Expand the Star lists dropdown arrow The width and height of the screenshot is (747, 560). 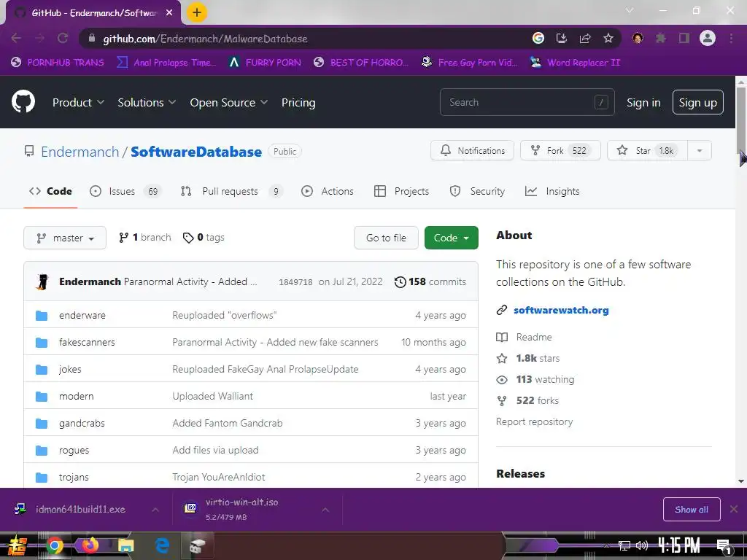click(x=700, y=150)
